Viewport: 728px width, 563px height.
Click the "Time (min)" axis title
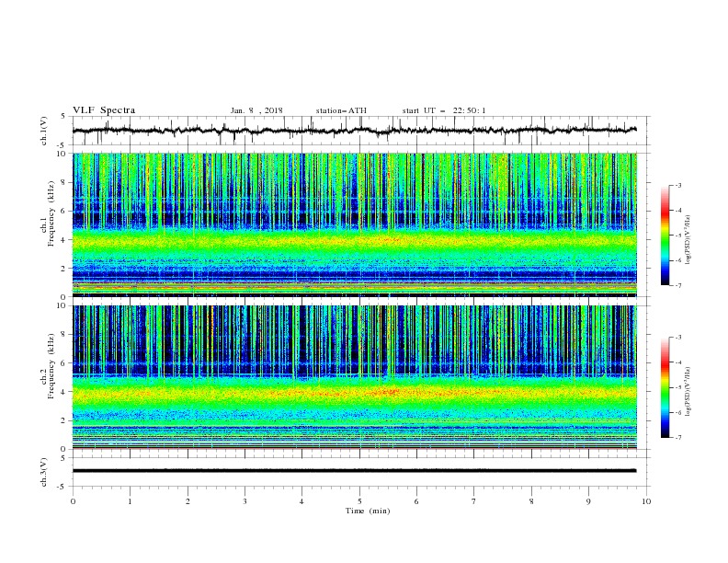(x=368, y=511)
